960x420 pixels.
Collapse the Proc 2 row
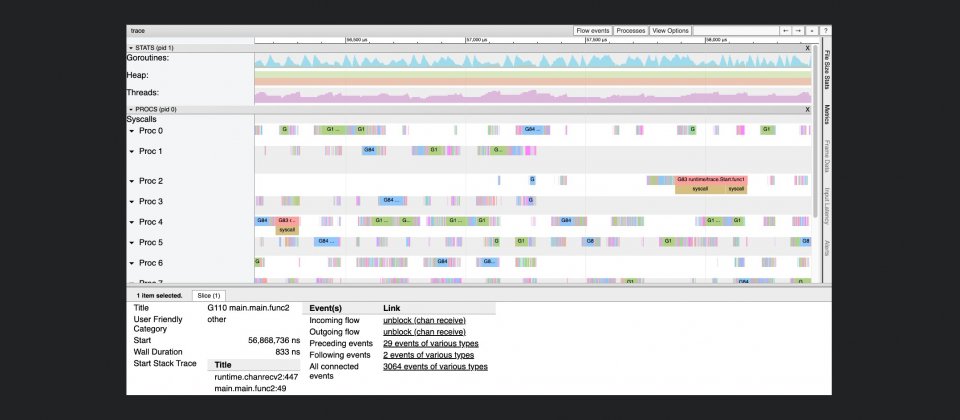(x=132, y=181)
